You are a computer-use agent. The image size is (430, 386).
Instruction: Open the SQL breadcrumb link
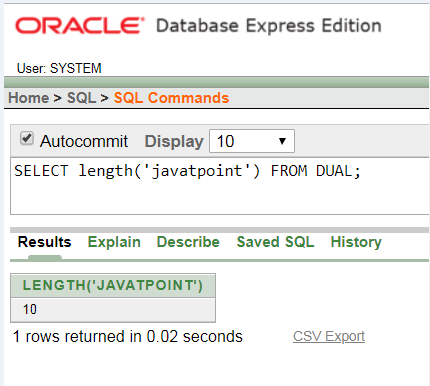tap(82, 98)
